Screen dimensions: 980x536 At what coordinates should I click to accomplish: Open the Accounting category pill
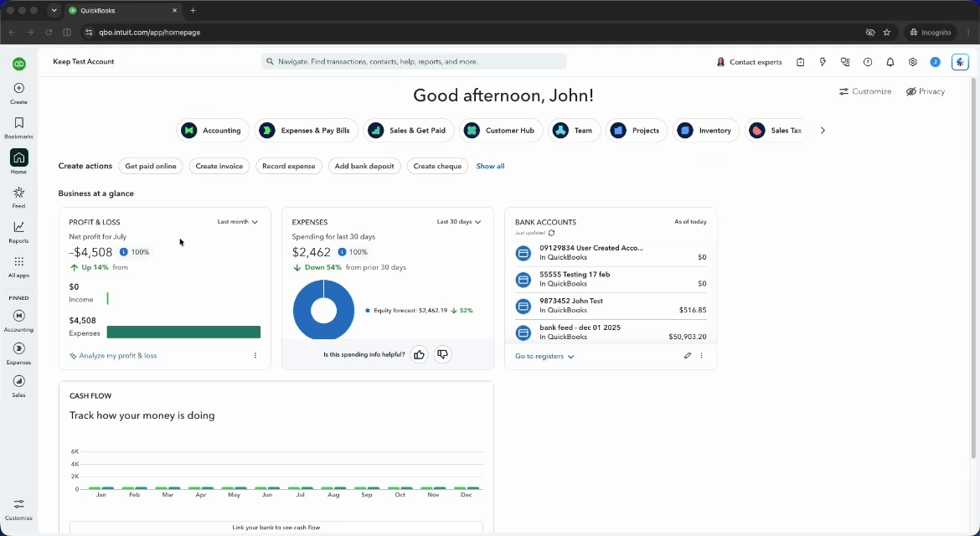coord(213,131)
